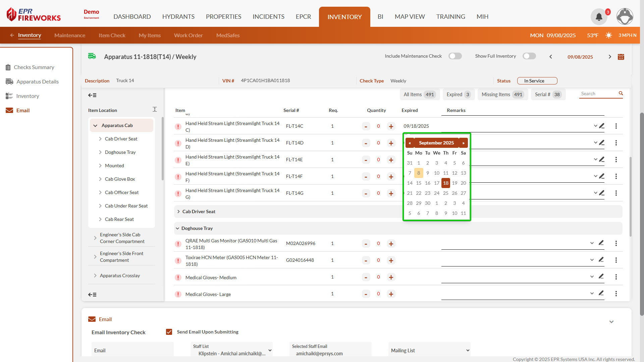Edit remarks for Streamlight Truck 14 C

[x=602, y=126]
